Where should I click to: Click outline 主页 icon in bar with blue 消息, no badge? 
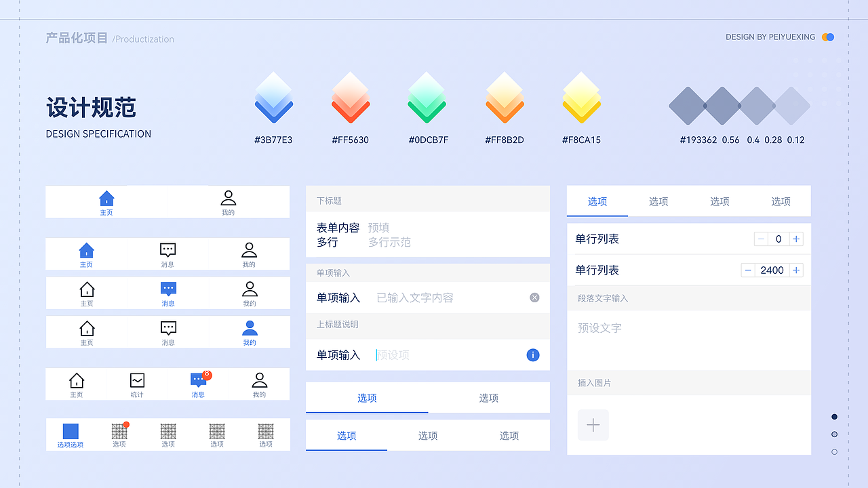[x=87, y=289]
